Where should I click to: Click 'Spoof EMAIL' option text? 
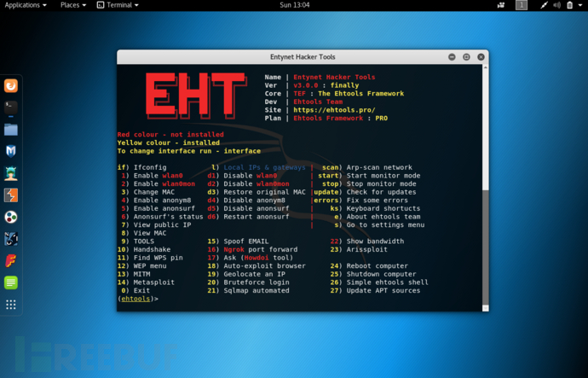coord(246,241)
